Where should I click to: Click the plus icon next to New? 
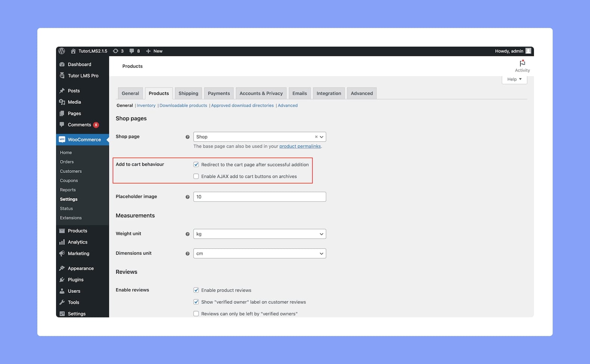point(148,51)
